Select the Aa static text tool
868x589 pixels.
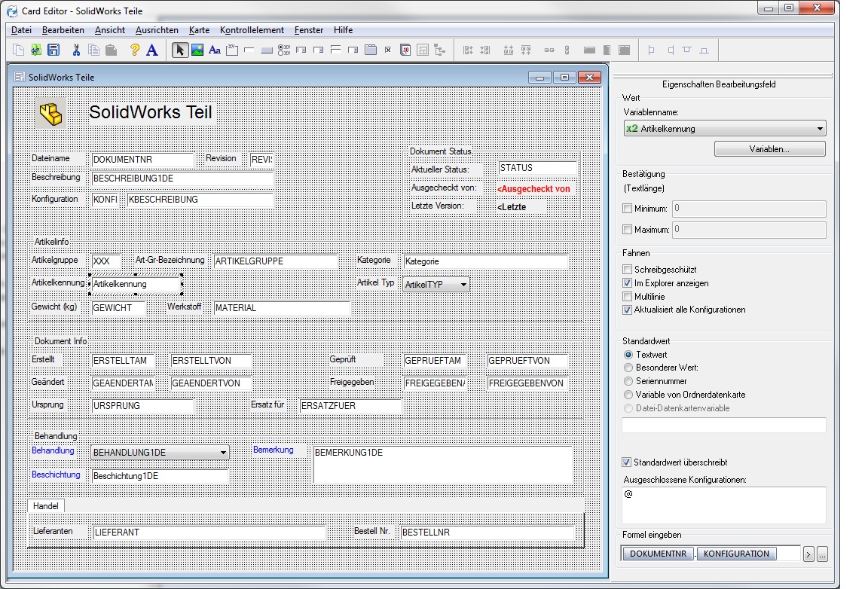215,50
